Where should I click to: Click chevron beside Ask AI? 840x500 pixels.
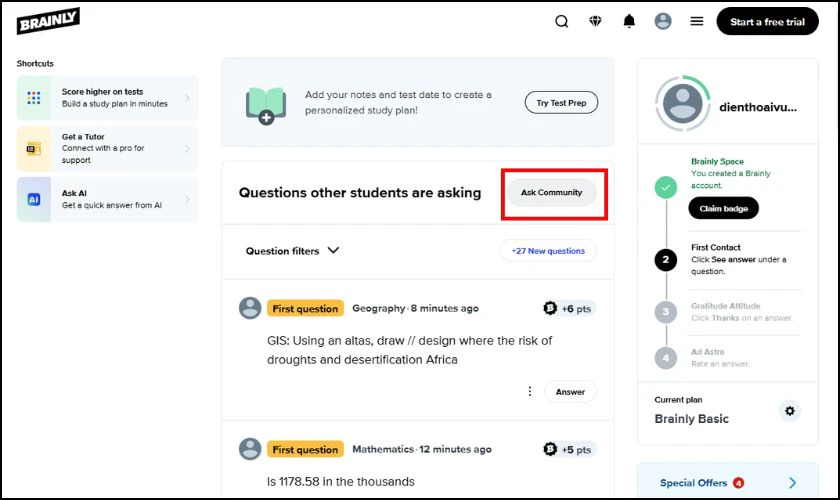[x=187, y=199]
